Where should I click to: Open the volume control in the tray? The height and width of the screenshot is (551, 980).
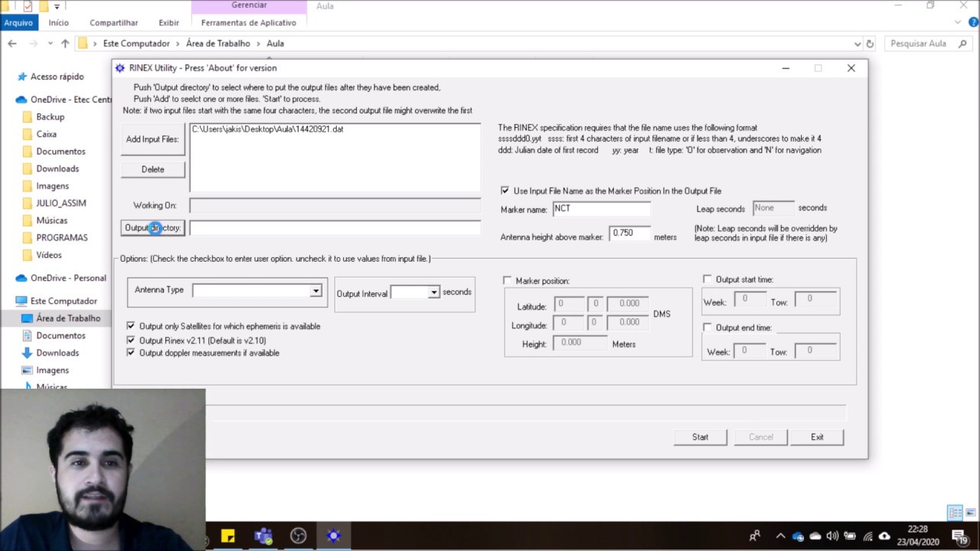click(x=832, y=536)
